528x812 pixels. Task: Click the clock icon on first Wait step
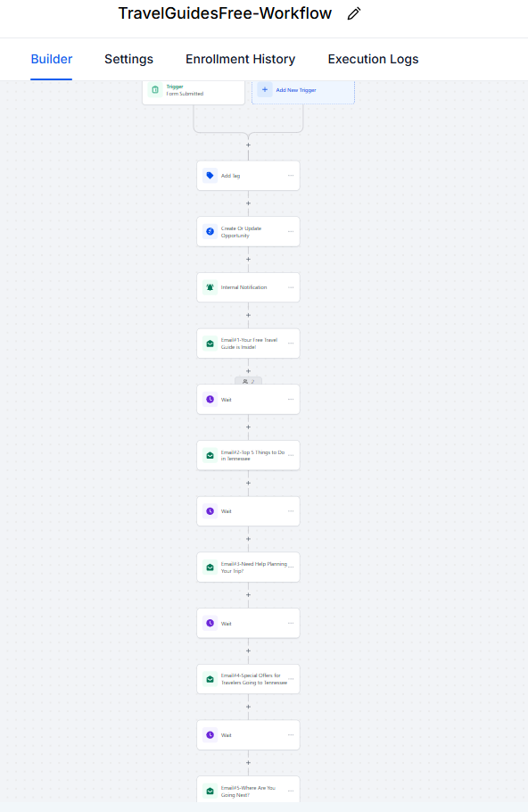[210, 399]
